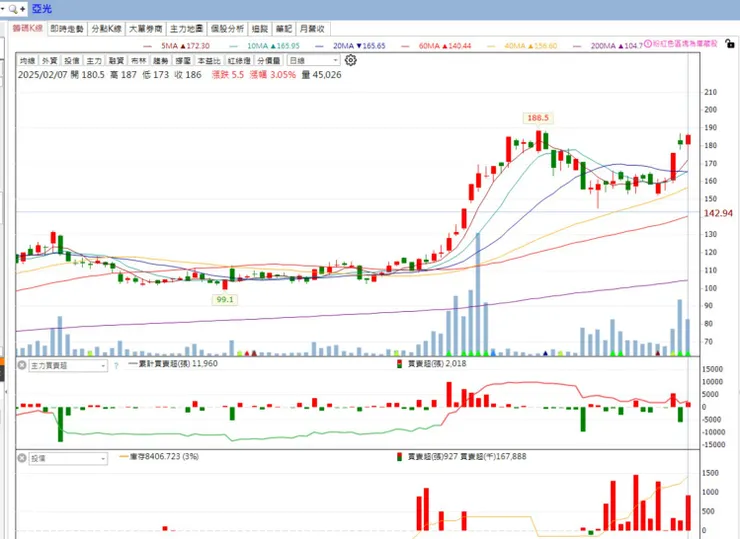The width and height of the screenshot is (740, 539).
Task: Click the 60MA 140.44 legend entry
Action: point(437,46)
